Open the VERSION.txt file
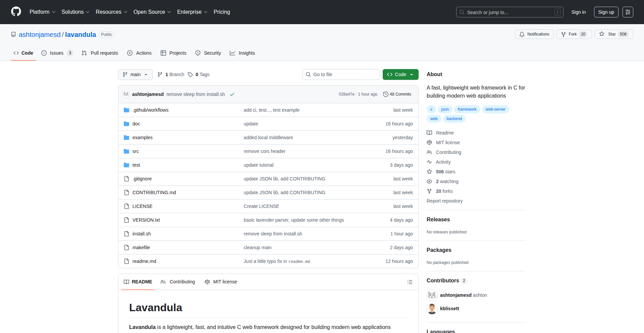 (146, 220)
